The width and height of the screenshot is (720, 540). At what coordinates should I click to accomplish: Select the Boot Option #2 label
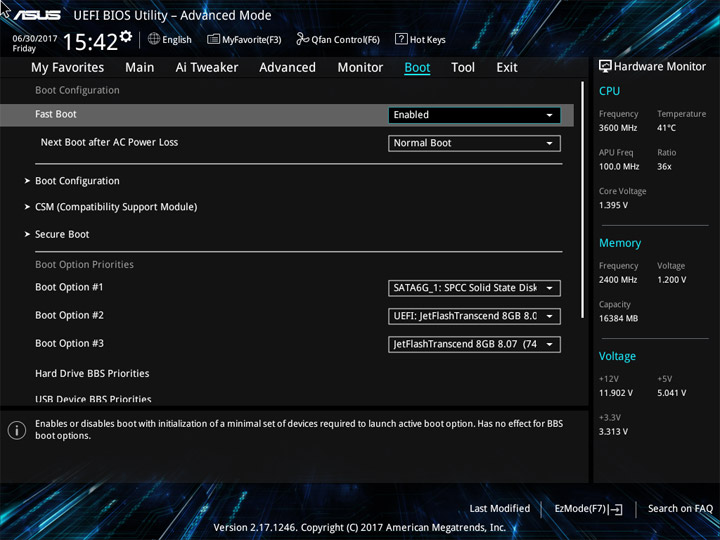pyautogui.click(x=69, y=315)
